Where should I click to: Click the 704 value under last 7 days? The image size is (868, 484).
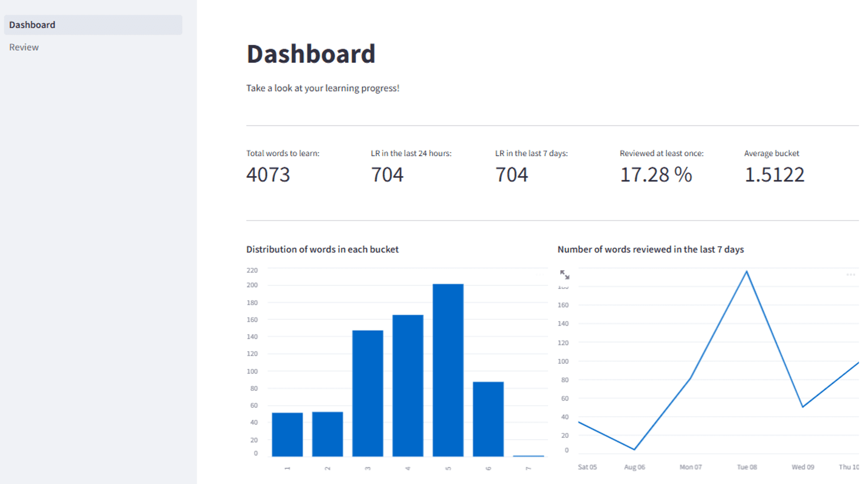pyautogui.click(x=512, y=175)
